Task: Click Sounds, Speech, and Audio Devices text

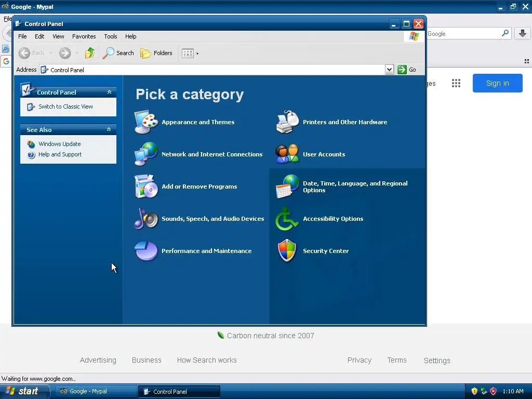Action: click(x=212, y=219)
